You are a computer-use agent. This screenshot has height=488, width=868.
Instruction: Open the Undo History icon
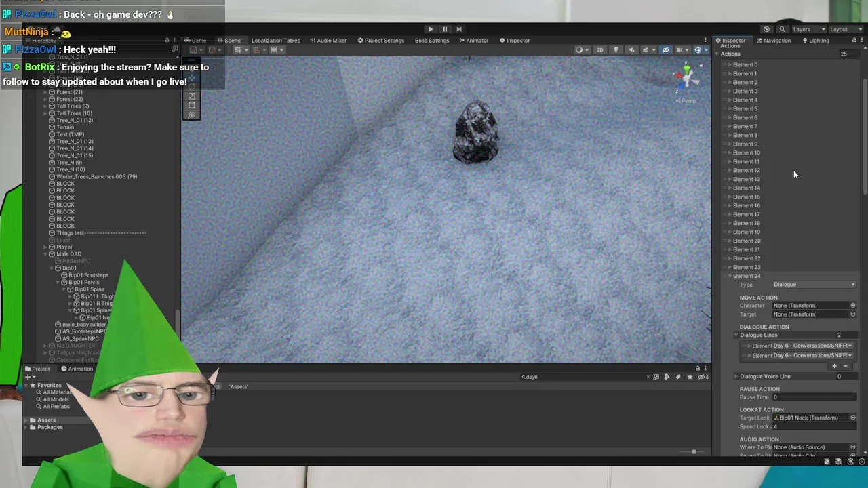(x=766, y=29)
